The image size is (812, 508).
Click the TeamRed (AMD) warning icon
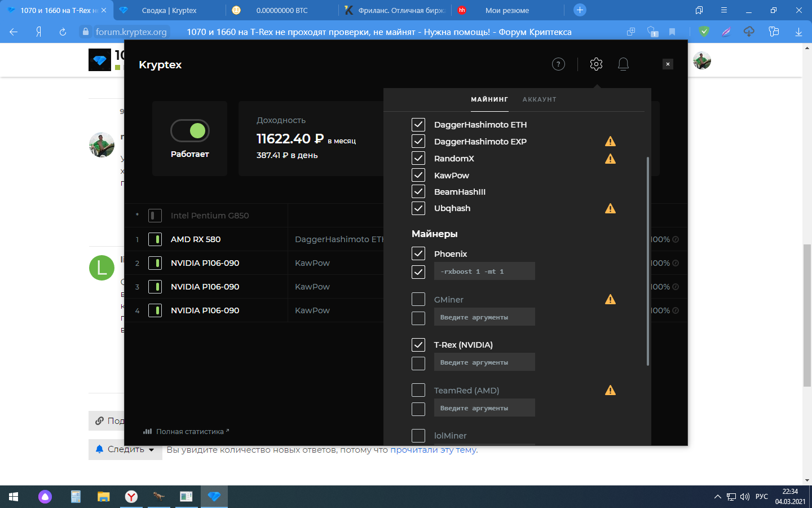(610, 391)
